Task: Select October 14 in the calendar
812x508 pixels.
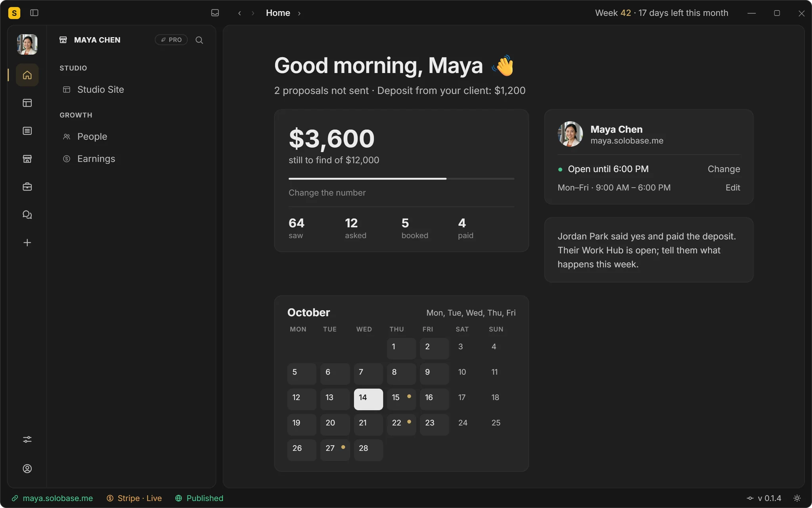Action: tap(368, 399)
